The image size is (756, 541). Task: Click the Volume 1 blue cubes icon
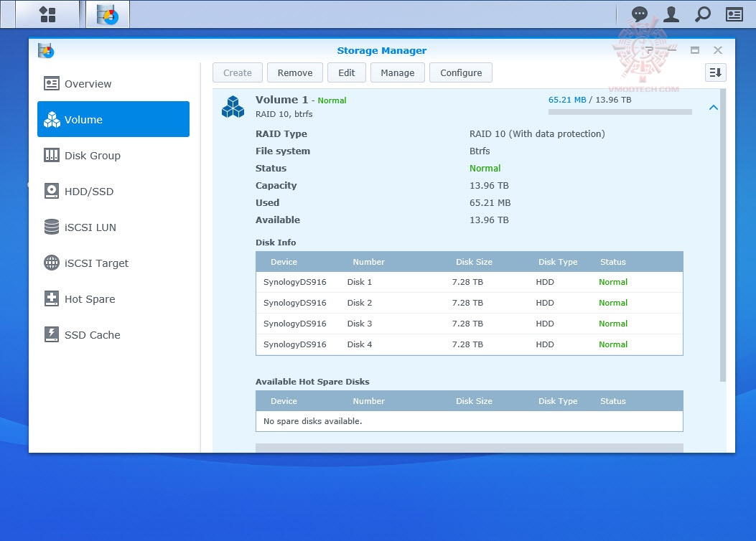click(x=233, y=106)
